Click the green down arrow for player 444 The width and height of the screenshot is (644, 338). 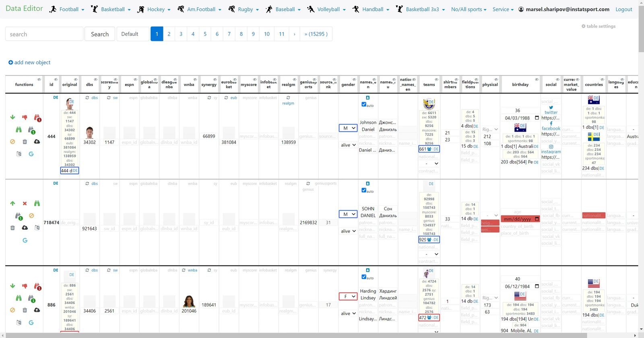(12, 117)
